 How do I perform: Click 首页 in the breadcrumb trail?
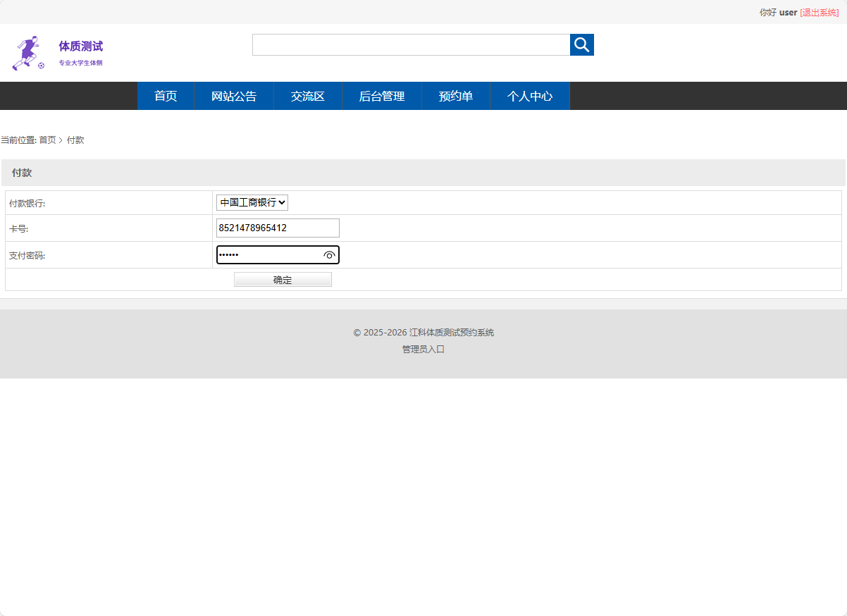coord(47,140)
